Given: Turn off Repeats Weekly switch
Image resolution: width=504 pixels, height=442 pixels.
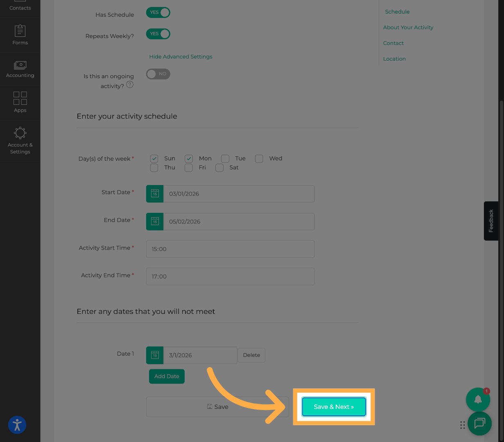Looking at the screenshot, I should 158,34.
